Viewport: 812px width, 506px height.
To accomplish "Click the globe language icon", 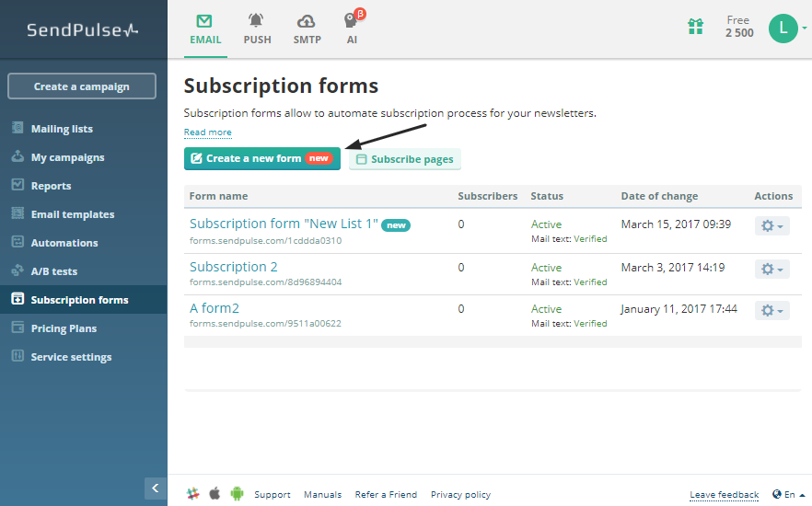I will click(x=777, y=494).
